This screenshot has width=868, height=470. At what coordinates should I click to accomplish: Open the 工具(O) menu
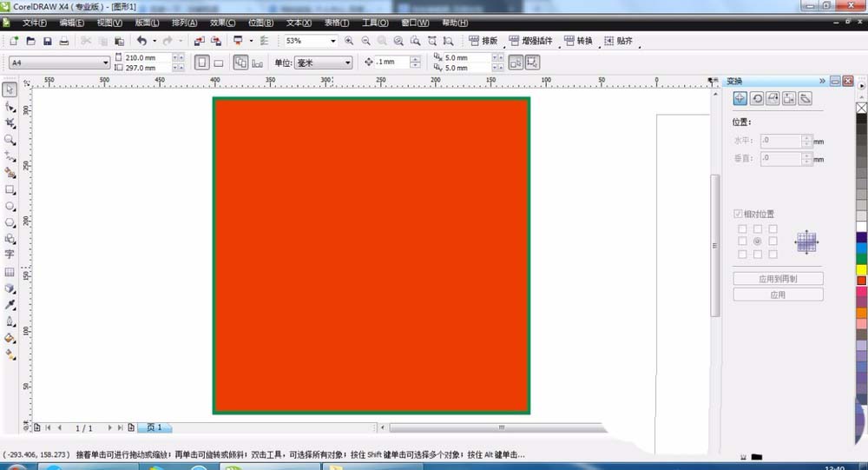tap(375, 23)
